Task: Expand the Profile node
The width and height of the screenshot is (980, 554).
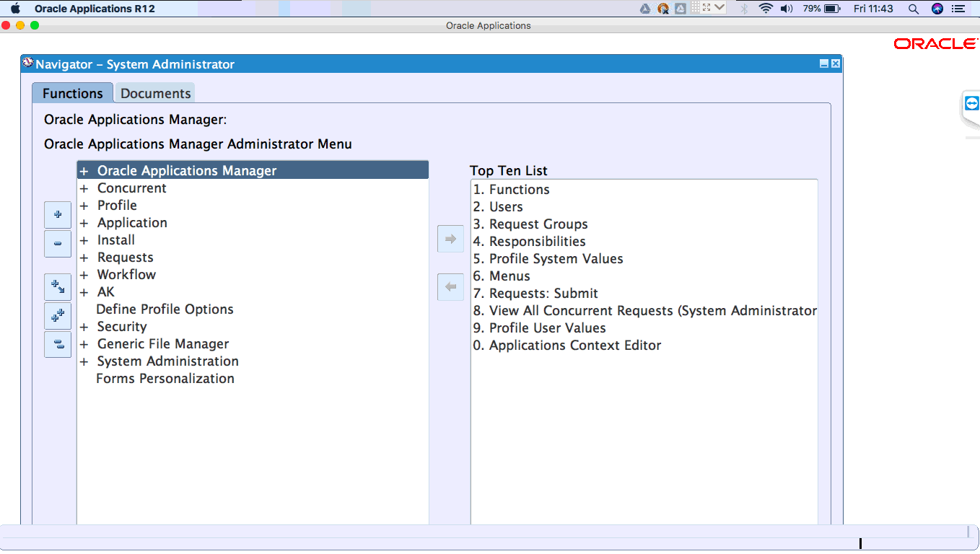Action: 84,206
